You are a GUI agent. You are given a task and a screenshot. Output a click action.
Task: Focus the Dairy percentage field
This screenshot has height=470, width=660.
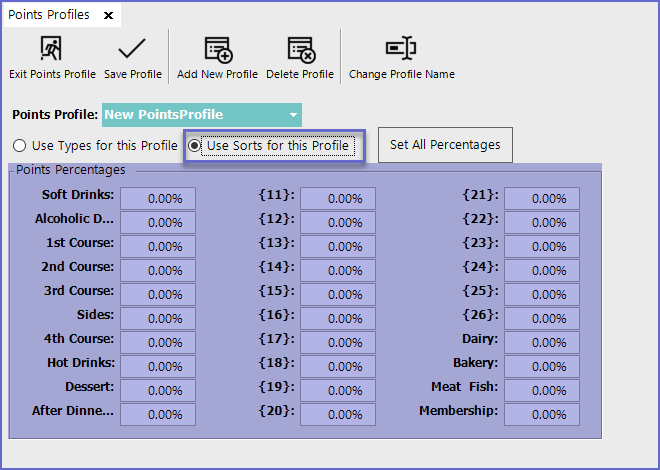pos(541,342)
